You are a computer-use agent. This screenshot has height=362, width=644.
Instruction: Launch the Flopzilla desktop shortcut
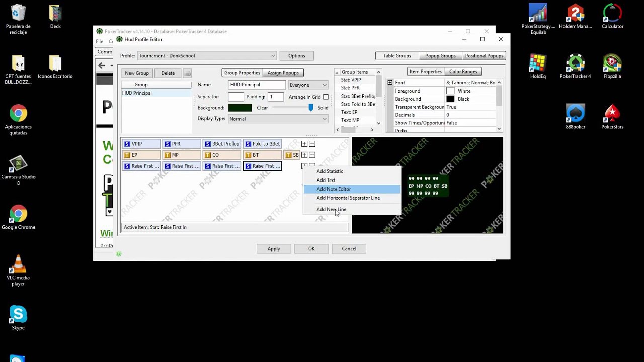(x=612, y=67)
